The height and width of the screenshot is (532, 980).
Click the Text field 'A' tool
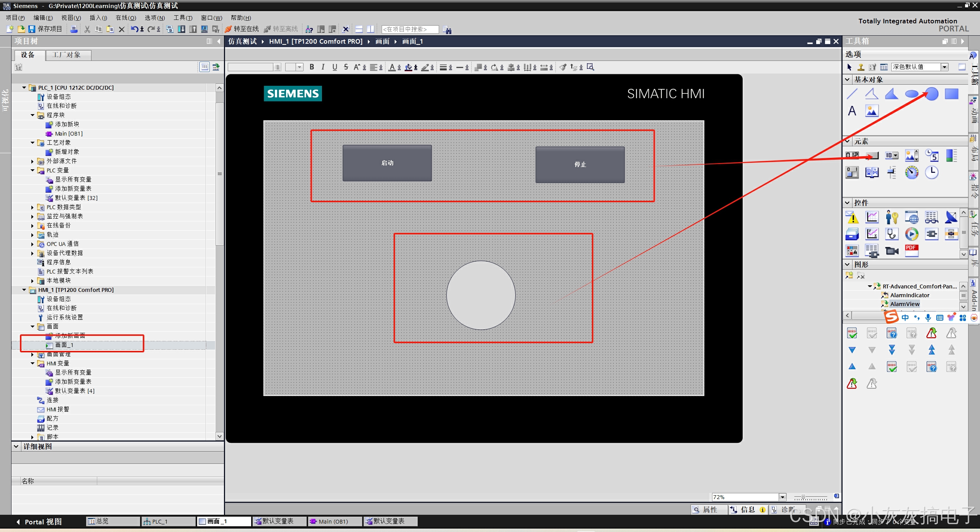point(852,111)
